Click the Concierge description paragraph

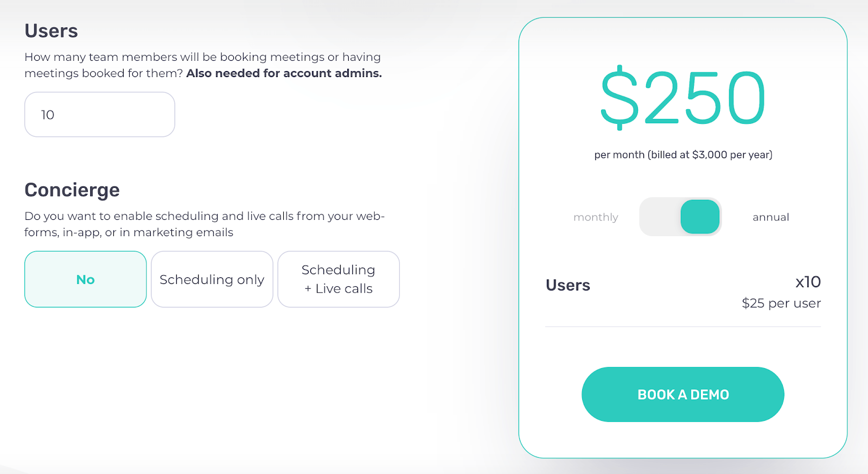coord(204,224)
